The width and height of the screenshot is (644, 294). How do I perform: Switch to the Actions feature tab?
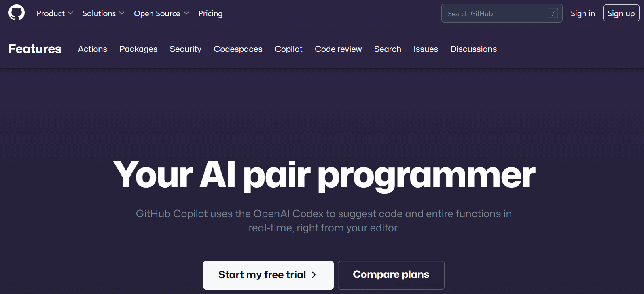pyautogui.click(x=93, y=49)
